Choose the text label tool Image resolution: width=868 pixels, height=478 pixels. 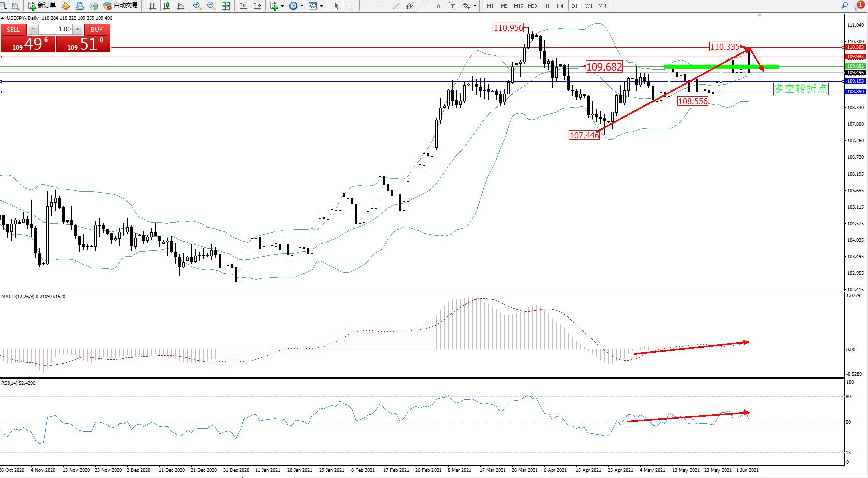pos(438,6)
